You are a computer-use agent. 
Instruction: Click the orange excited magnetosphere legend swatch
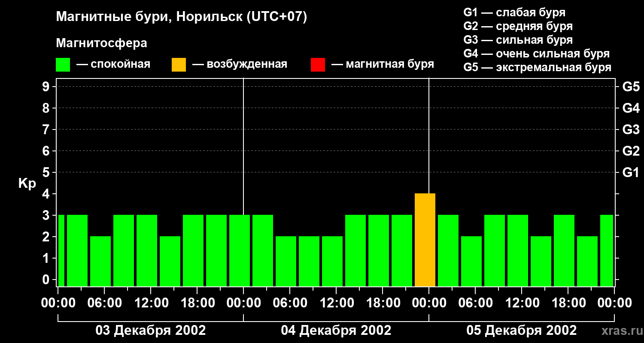[179, 65]
